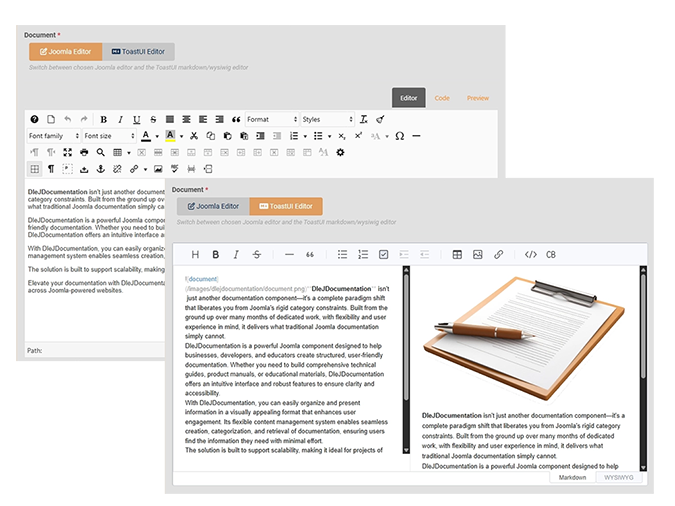Viewport: 675px width, 506px height.
Task: Click the Heading icon in ToastUI toolbar
Action: coord(195,255)
